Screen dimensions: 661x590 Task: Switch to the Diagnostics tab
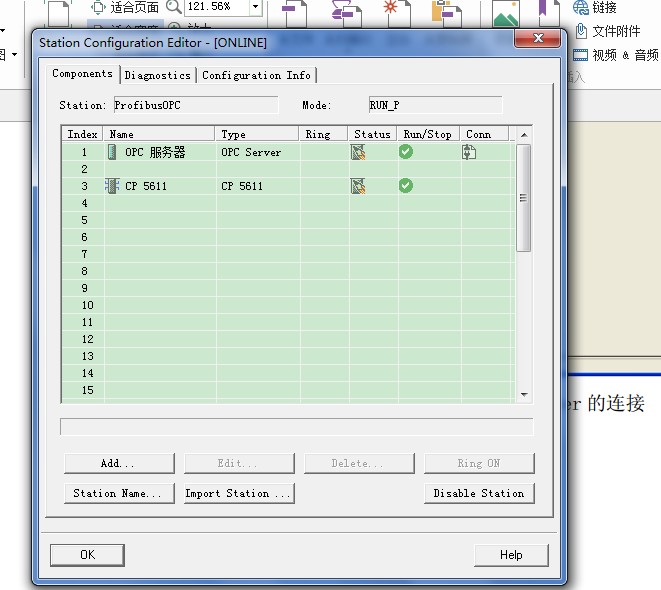coord(158,75)
